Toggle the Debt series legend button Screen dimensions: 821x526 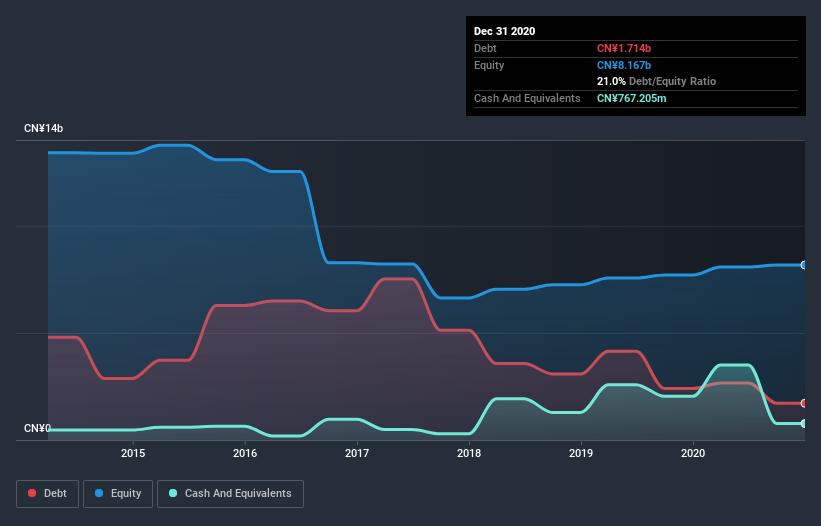48,494
